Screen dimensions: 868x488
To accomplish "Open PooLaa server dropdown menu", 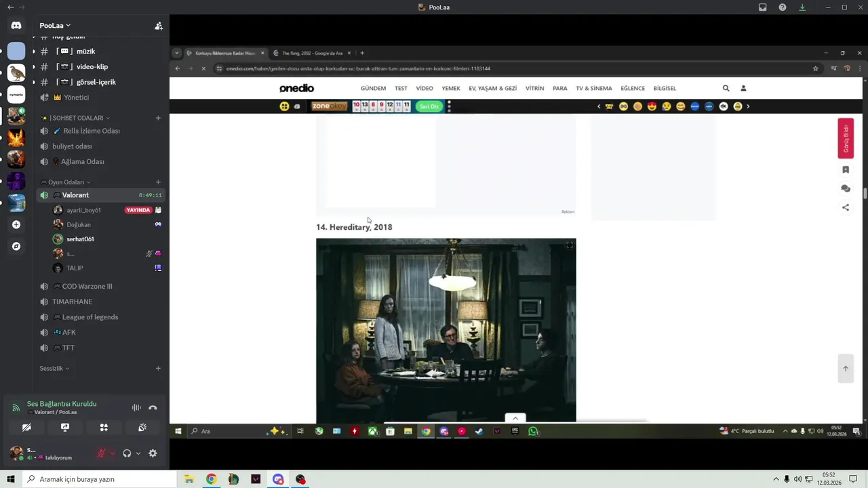I will 55,26.
